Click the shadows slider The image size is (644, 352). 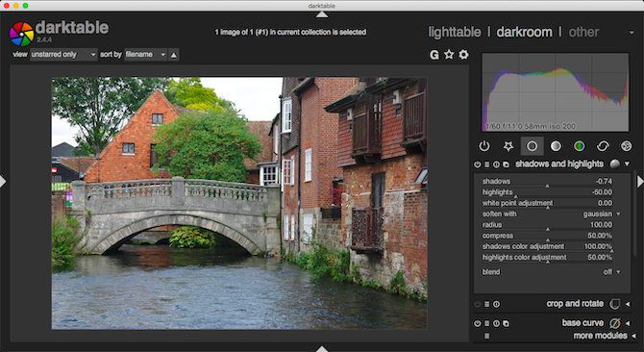[x=547, y=182]
